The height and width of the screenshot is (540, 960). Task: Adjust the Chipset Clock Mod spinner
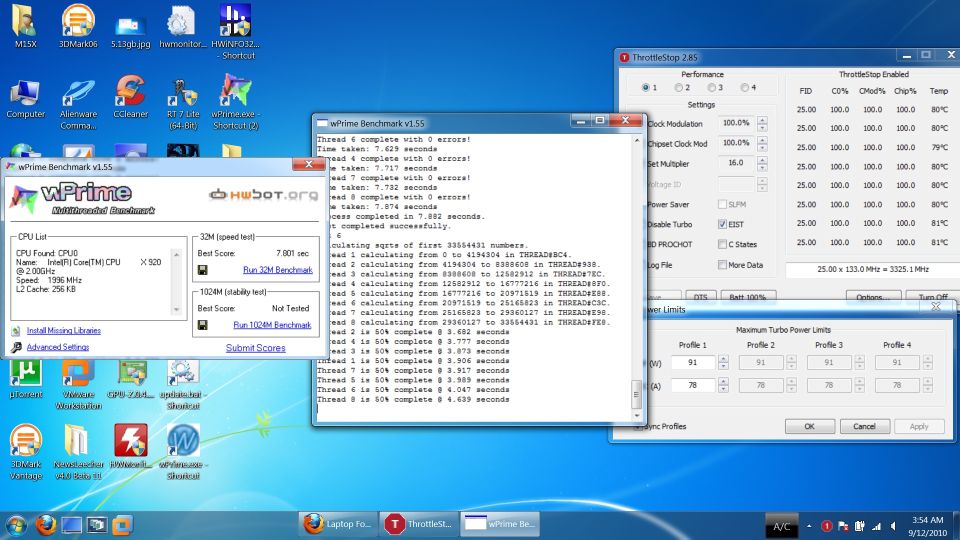point(762,143)
